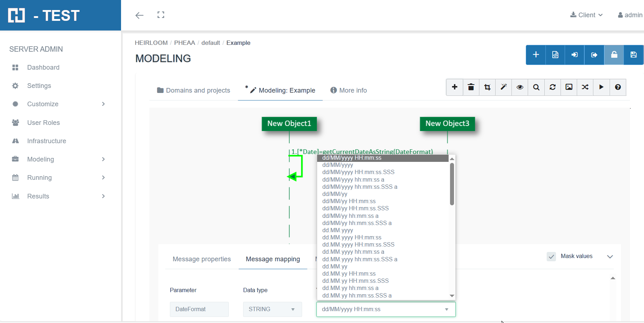Viewport: 644px width, 323px height.
Task: Click the shuffle arrows icon
Action: pos(585,87)
